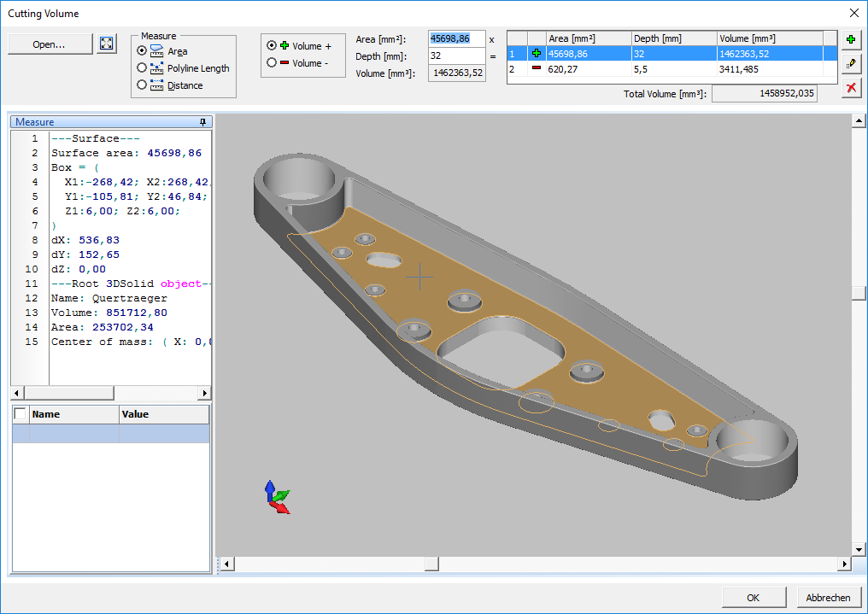Click the Open... button

50,44
